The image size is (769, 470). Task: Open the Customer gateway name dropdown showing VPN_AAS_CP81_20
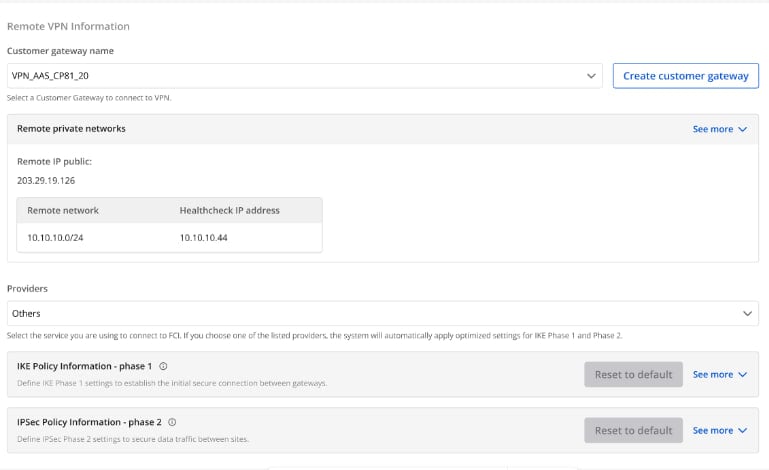[300, 75]
